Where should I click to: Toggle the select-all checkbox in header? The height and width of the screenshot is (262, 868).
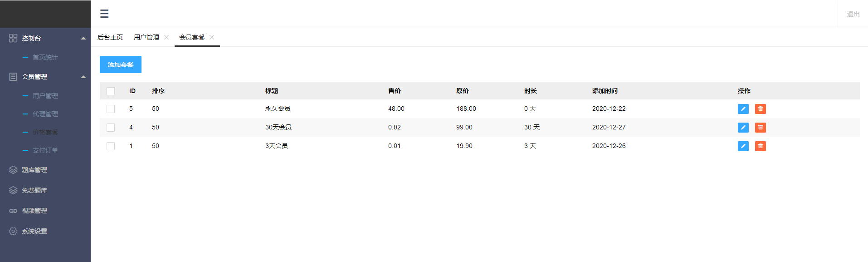pos(111,91)
